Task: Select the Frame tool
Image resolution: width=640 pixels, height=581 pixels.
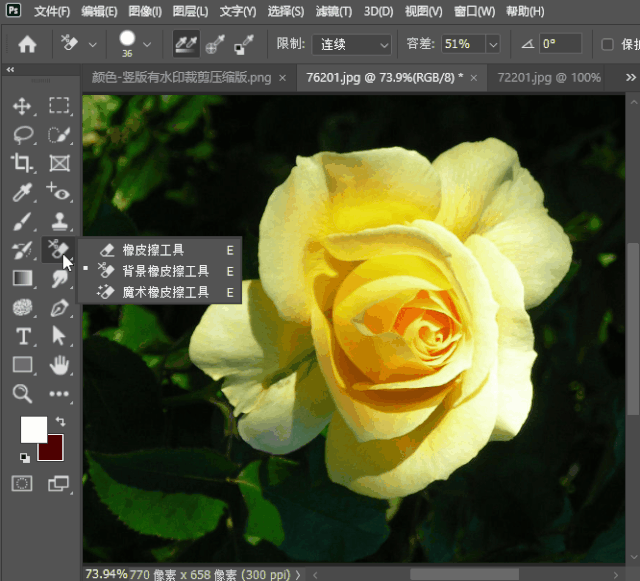Action: tap(59, 163)
